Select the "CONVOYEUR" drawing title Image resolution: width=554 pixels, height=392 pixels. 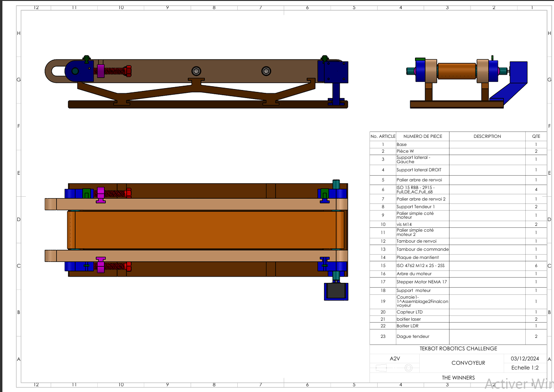[468, 363]
